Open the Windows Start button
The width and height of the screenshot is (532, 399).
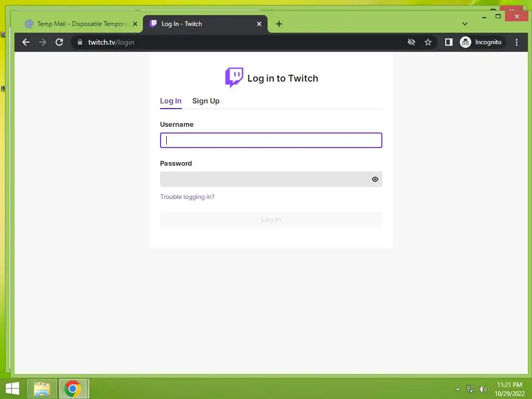tap(12, 389)
